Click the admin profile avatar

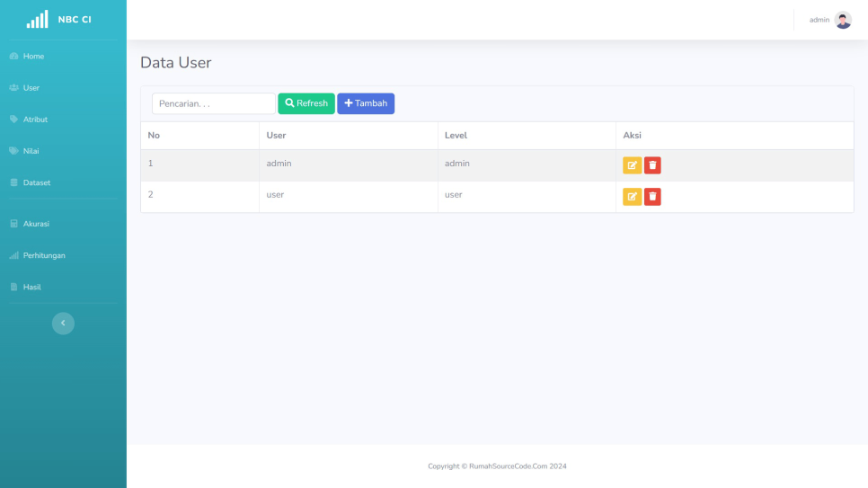843,20
